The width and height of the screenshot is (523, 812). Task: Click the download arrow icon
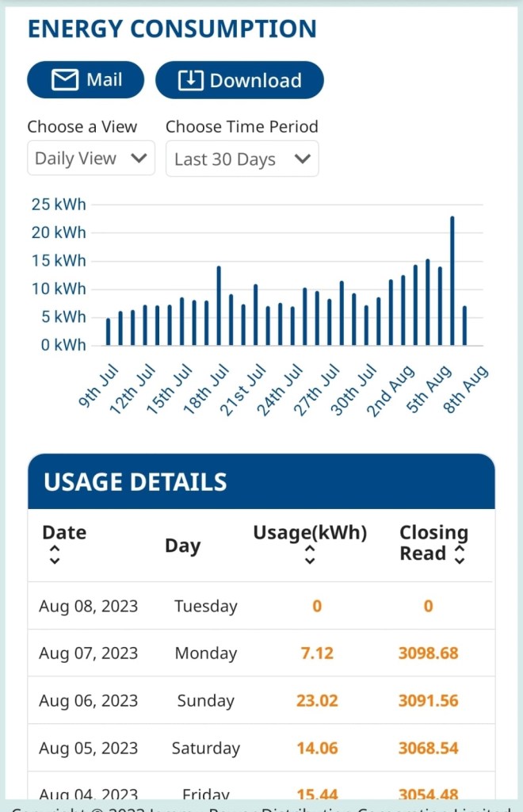190,80
